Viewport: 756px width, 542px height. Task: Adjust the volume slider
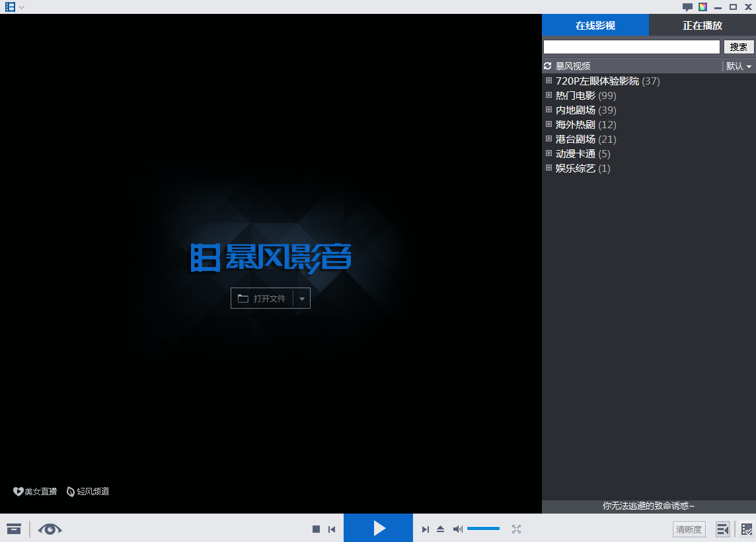point(483,529)
